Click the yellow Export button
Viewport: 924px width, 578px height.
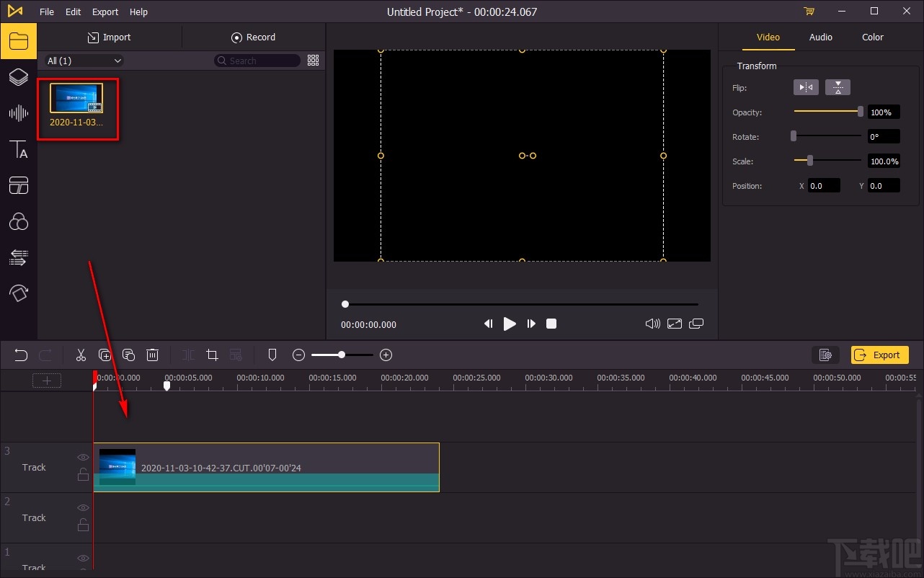click(879, 355)
